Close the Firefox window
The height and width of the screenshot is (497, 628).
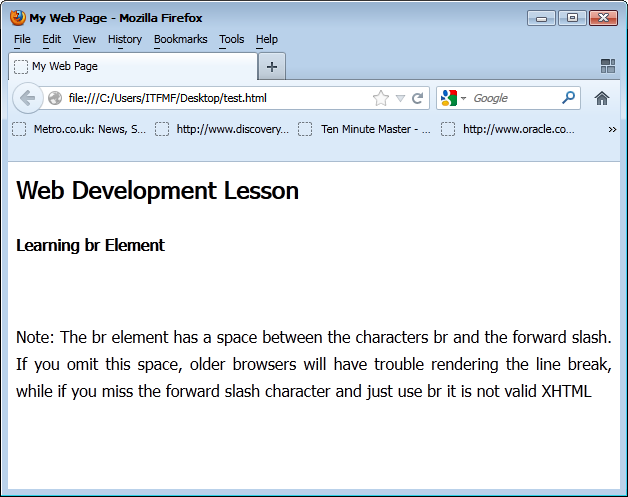click(x=603, y=18)
